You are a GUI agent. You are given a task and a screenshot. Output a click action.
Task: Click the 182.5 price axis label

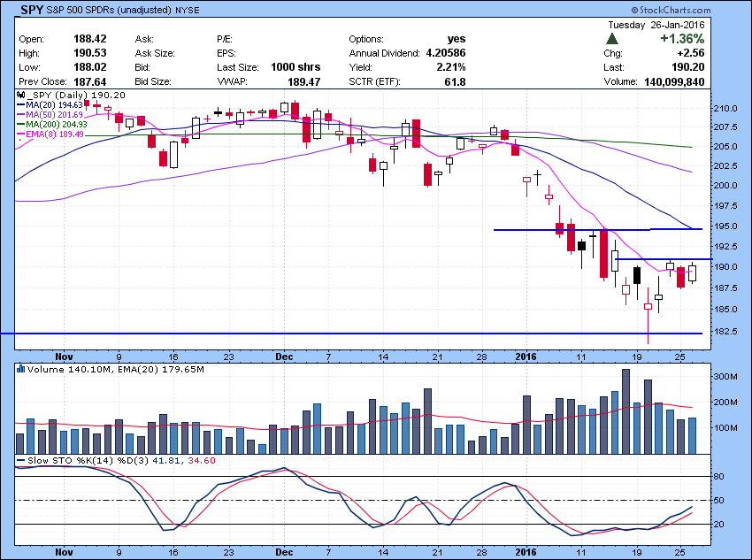pos(727,331)
